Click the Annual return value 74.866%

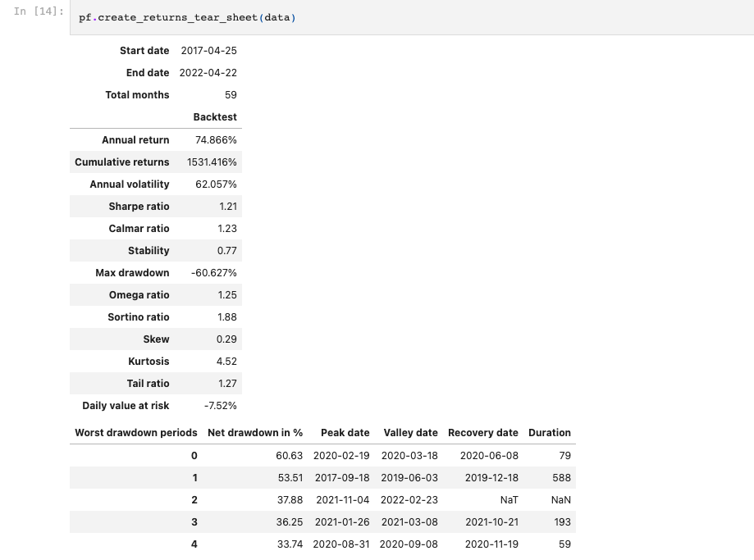216,140
